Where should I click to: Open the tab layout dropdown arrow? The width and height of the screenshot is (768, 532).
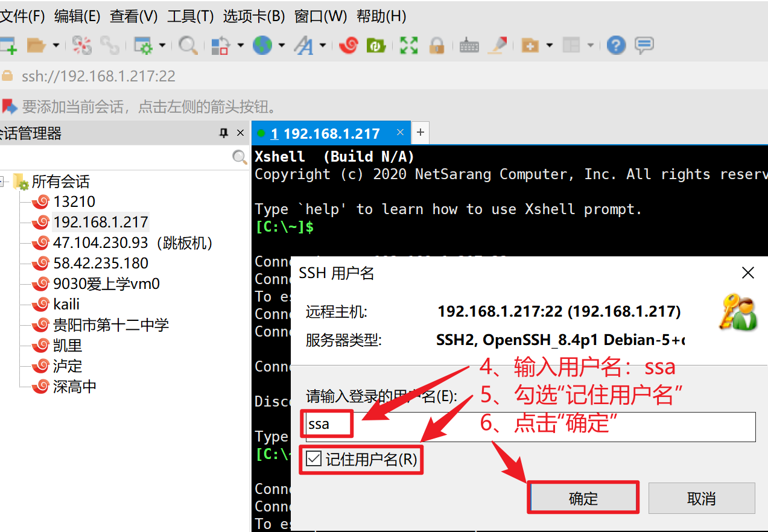point(590,45)
